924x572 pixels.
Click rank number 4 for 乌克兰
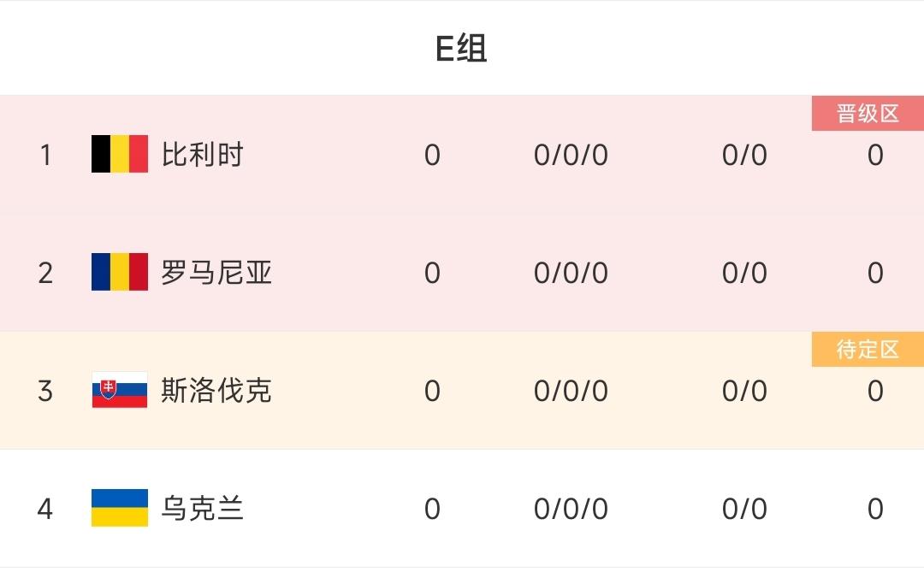click(x=45, y=509)
